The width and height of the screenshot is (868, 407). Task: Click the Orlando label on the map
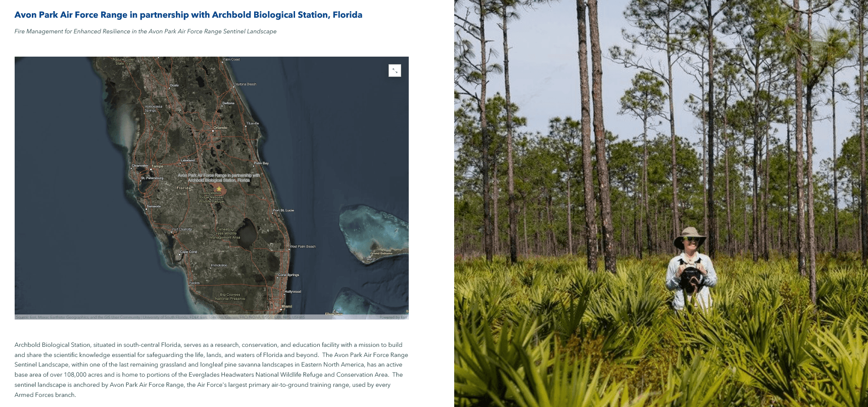tap(220, 128)
